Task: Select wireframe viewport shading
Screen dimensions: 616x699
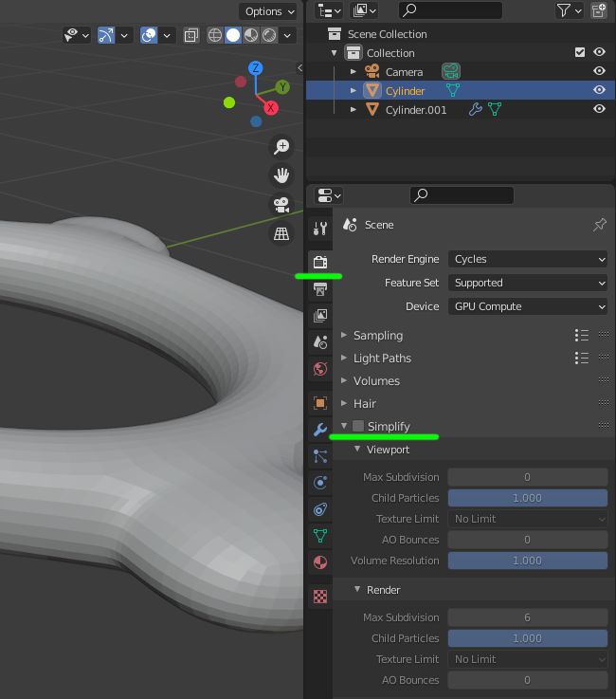Action: pyautogui.click(x=215, y=35)
